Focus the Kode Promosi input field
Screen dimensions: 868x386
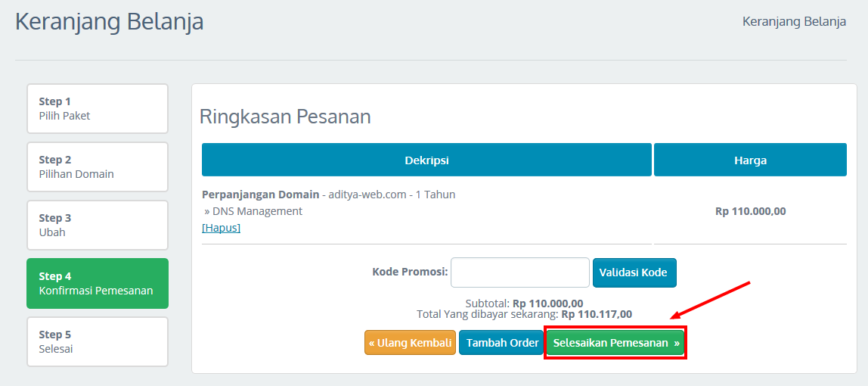click(519, 272)
